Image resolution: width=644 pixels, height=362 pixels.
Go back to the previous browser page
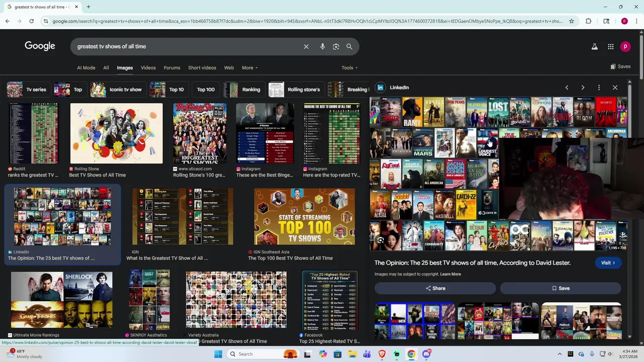7,21
